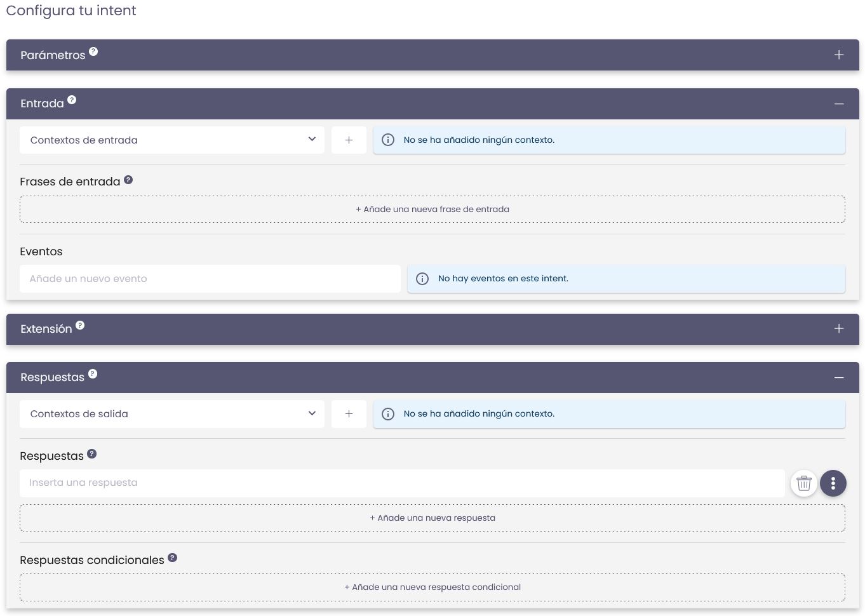865x616 pixels.
Task: Click plus button to add salida context
Action: pyautogui.click(x=349, y=414)
